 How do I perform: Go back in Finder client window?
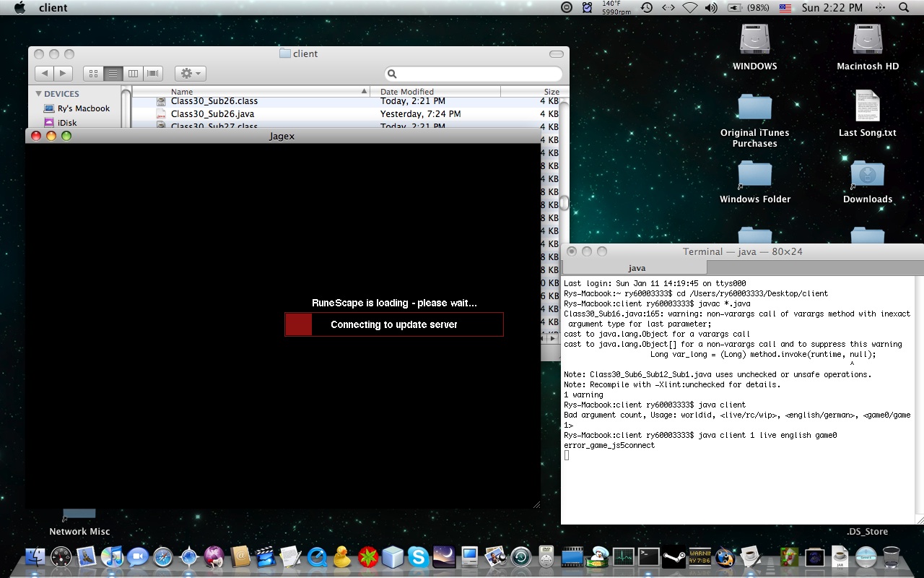click(45, 73)
